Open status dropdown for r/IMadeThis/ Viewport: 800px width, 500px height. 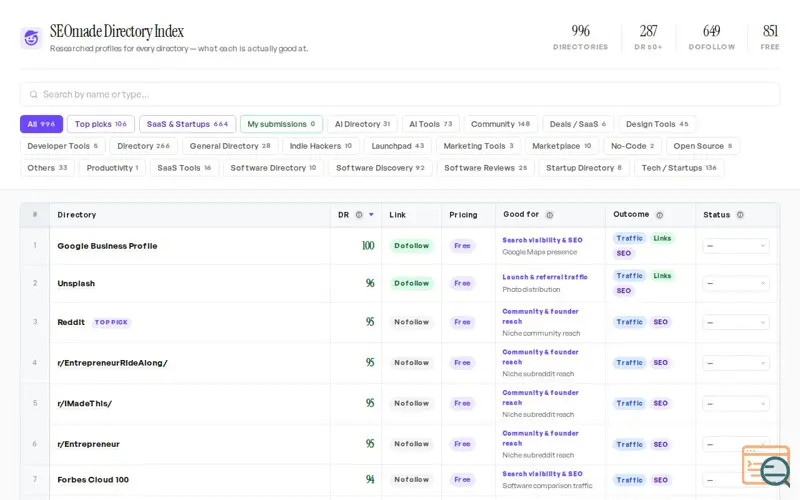[x=736, y=404]
